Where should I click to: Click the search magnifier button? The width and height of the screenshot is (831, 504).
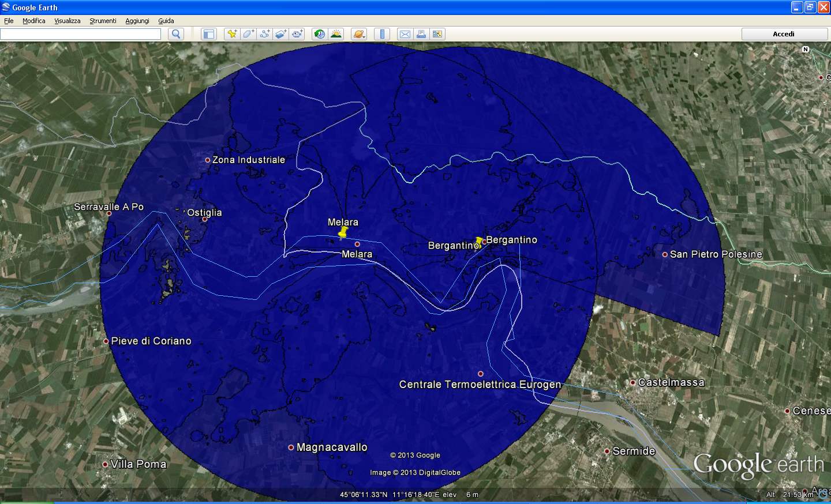(176, 34)
